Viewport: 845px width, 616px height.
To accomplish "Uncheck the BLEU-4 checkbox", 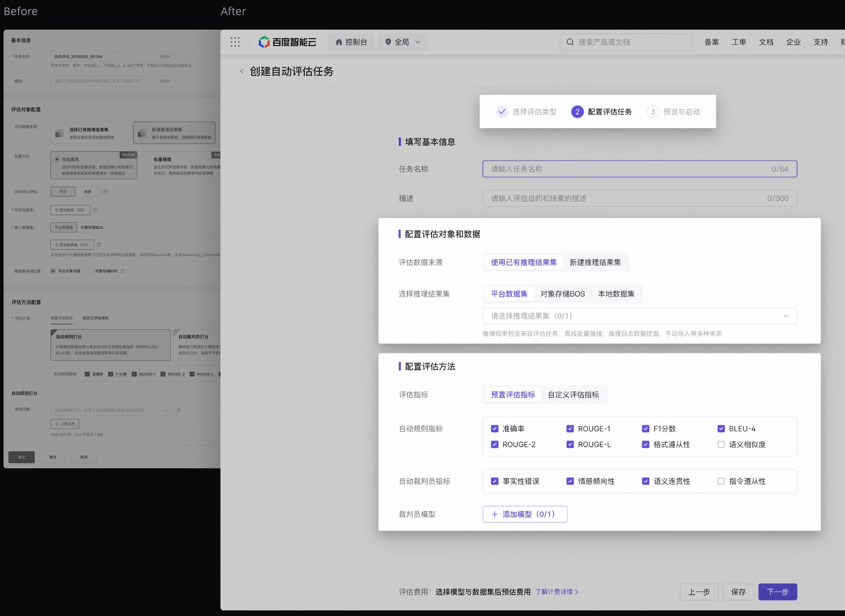I will [721, 429].
